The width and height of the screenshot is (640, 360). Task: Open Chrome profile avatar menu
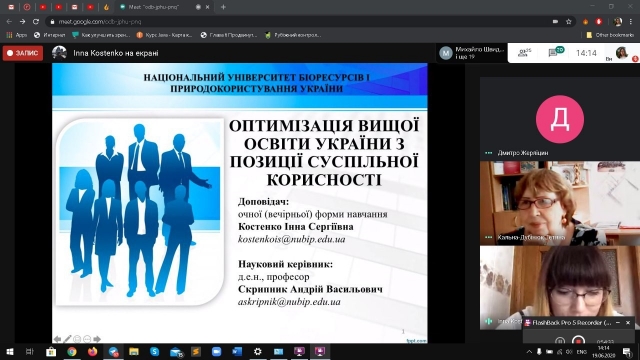tap(618, 22)
